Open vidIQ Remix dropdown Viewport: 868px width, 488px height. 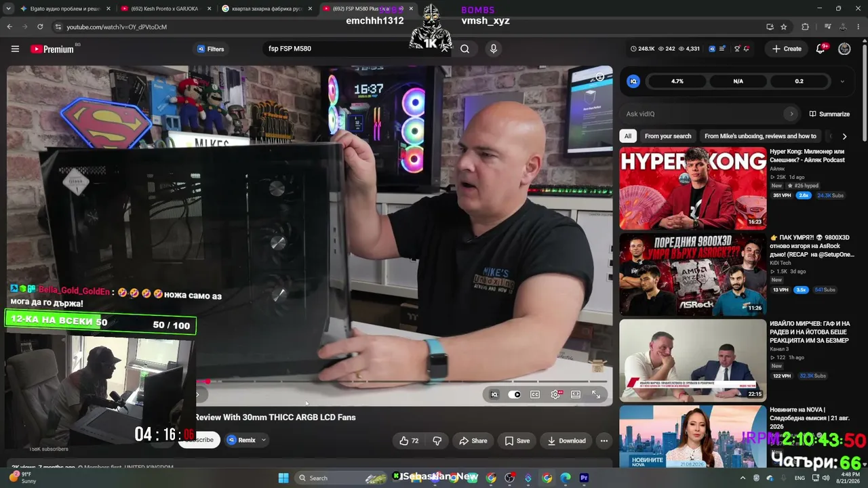point(247,440)
